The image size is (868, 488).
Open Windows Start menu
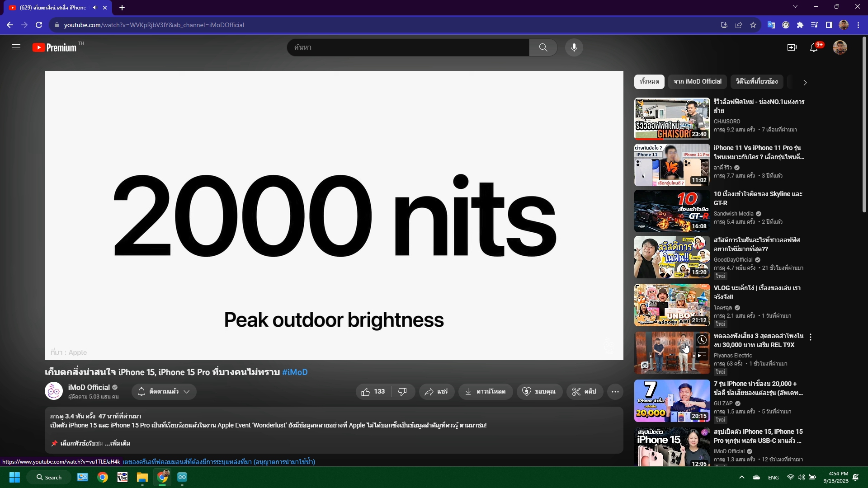[14, 477]
